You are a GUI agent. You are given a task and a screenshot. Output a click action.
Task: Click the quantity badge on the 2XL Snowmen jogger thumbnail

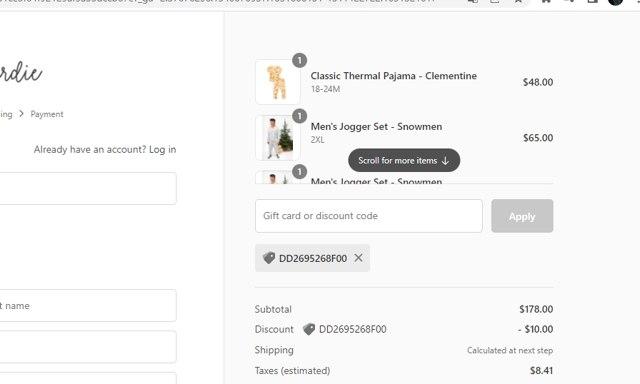pyautogui.click(x=300, y=116)
